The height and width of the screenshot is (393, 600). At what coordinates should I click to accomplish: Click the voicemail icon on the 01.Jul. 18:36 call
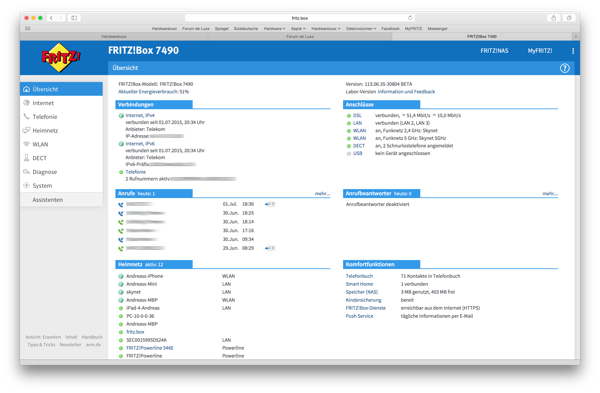270,204
